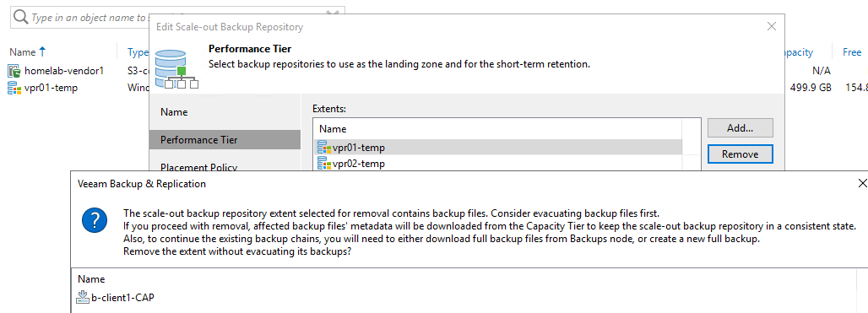868x313 pixels.
Task: Select the Performance Tier wizard step
Action: tap(225, 140)
